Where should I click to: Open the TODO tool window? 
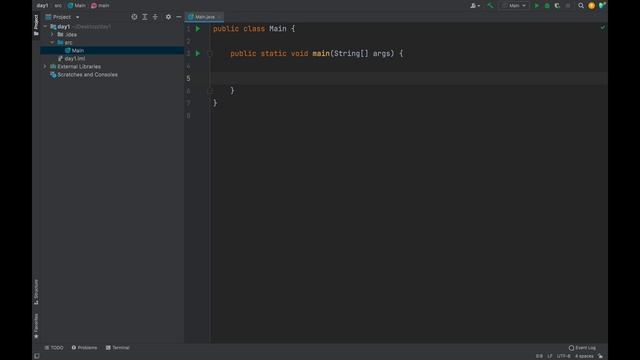[54, 348]
